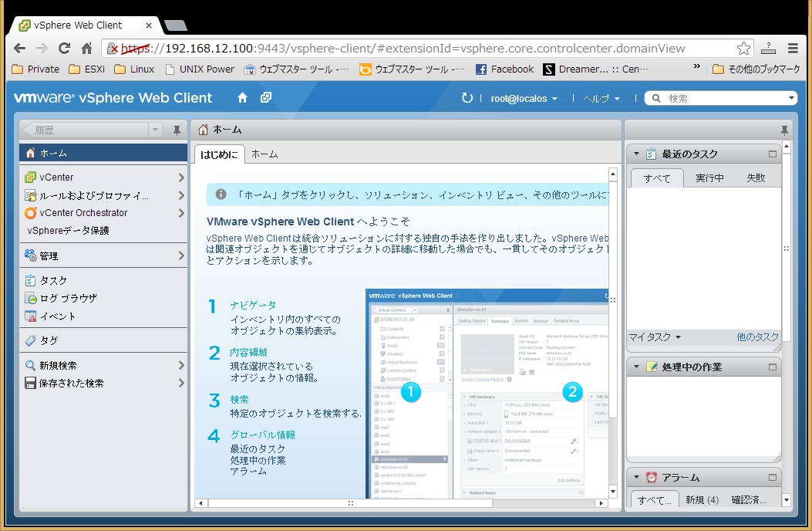Open the Facebook bookmark

coord(504,69)
